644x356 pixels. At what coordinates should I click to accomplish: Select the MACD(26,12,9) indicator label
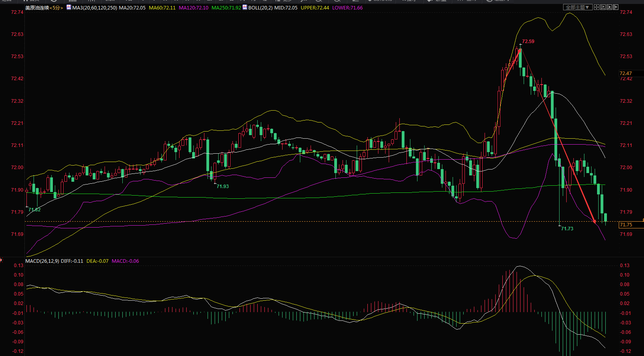click(x=42, y=261)
